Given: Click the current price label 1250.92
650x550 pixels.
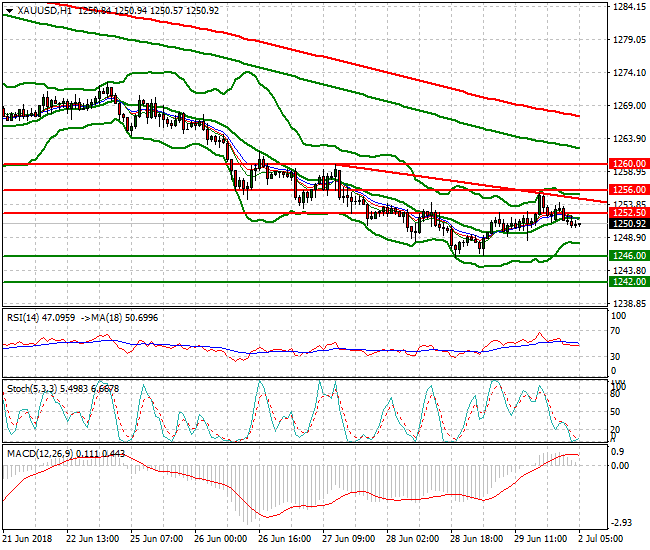Looking at the screenshot, I should point(629,224).
